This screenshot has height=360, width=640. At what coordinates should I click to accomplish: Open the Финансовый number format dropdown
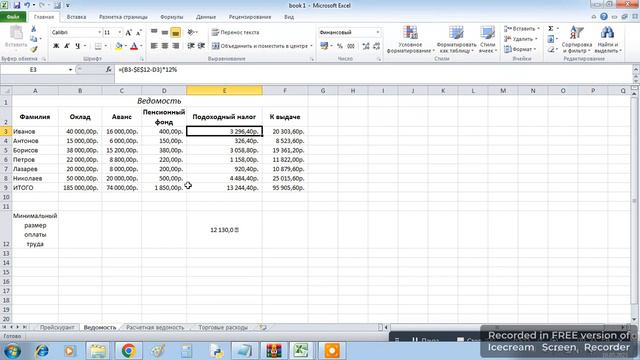click(x=378, y=32)
